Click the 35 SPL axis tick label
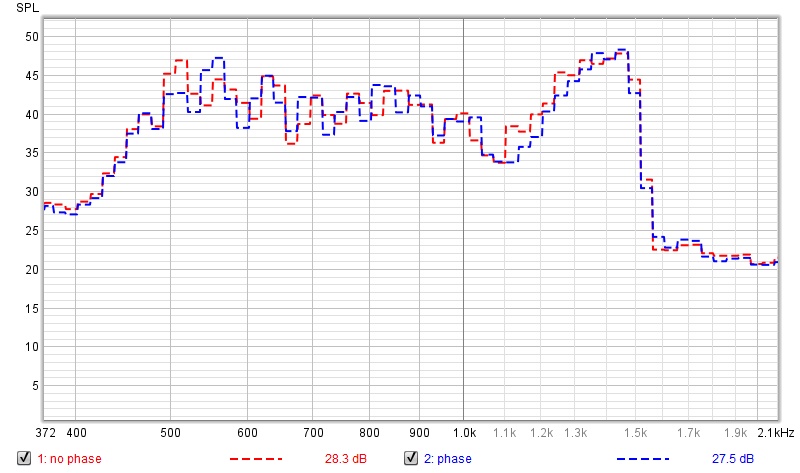The image size is (800, 473). [32, 153]
